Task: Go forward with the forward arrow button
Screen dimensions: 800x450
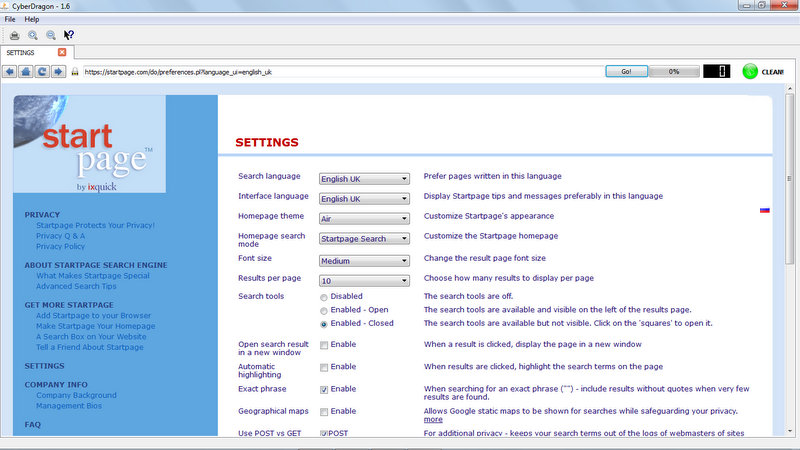Action: [x=59, y=71]
